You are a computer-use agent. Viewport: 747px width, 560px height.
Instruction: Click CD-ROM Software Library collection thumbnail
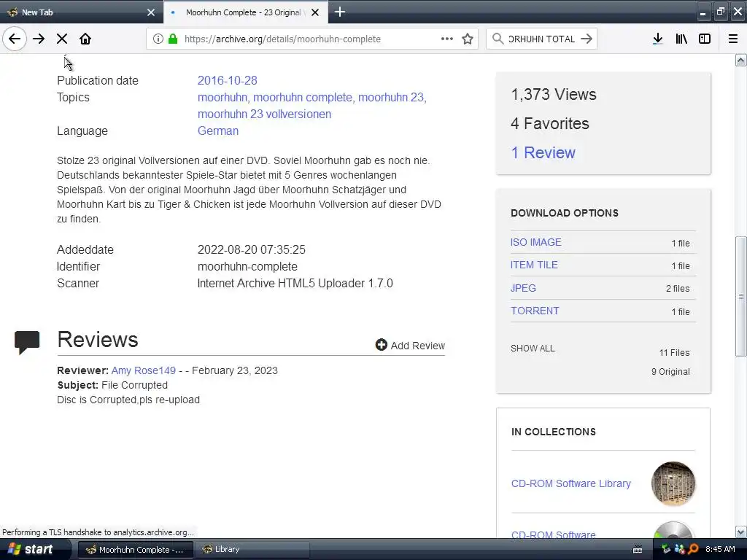(673, 483)
